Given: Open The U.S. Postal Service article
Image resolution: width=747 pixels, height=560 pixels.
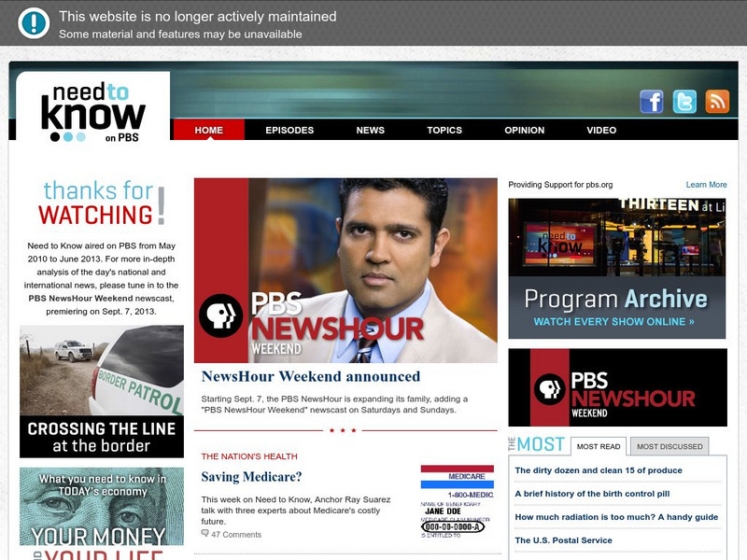Looking at the screenshot, I should click(564, 540).
